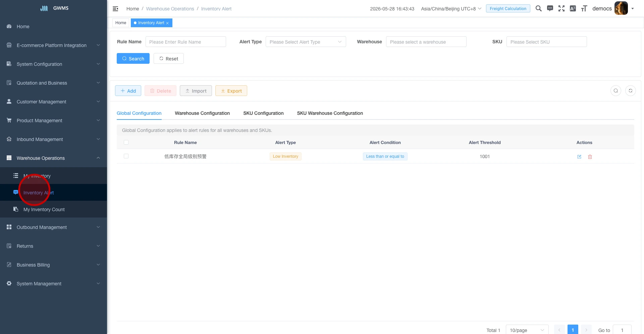Open the user menu caret next to avatar
This screenshot has height=334, width=644.
coord(633,9)
